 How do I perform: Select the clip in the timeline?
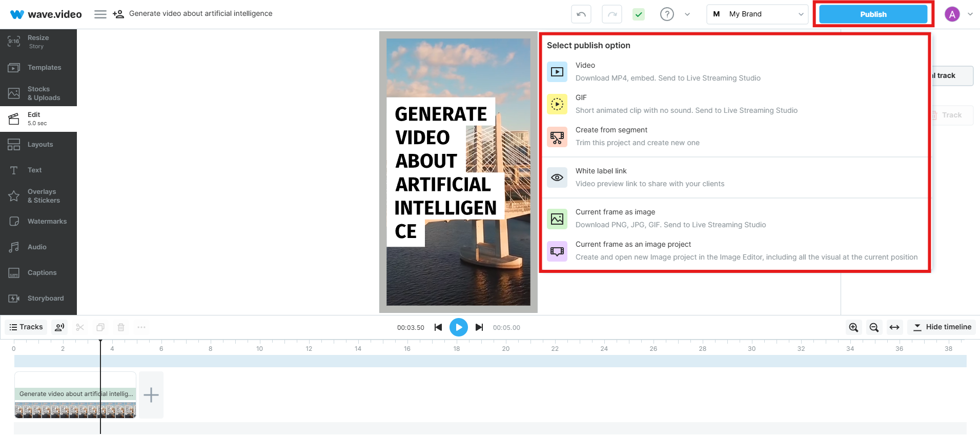pyautogui.click(x=75, y=395)
